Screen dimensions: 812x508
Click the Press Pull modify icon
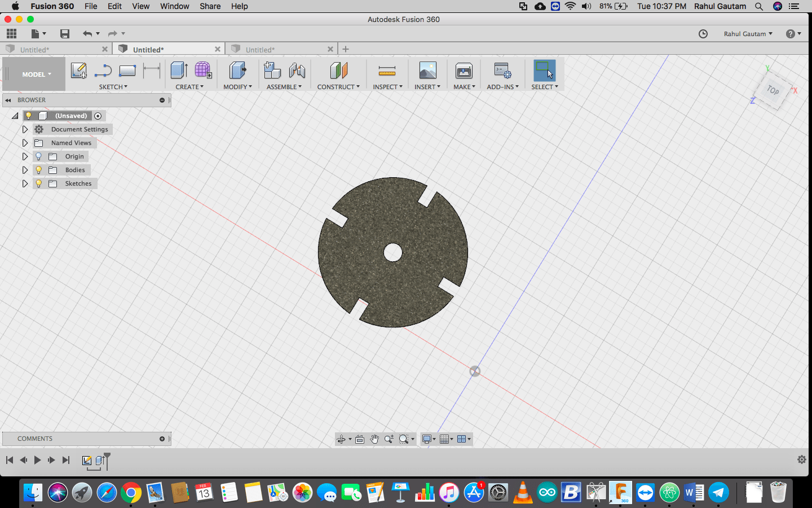click(237, 71)
